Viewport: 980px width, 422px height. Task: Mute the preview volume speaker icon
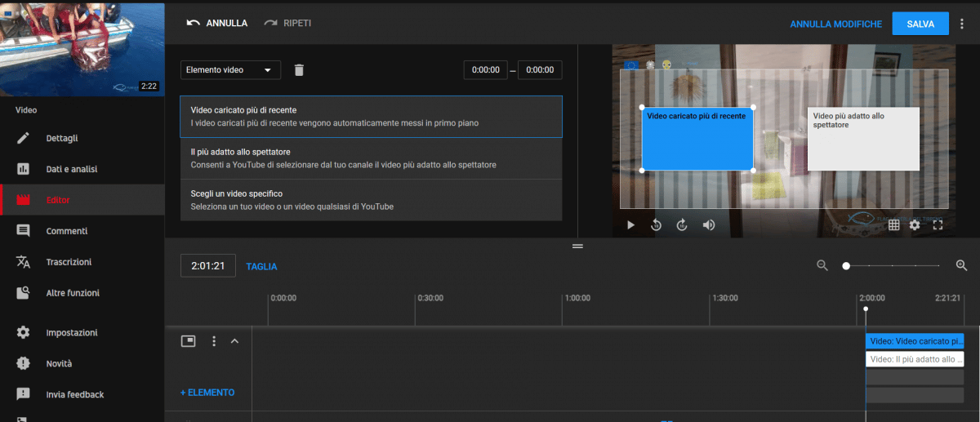[x=709, y=225]
